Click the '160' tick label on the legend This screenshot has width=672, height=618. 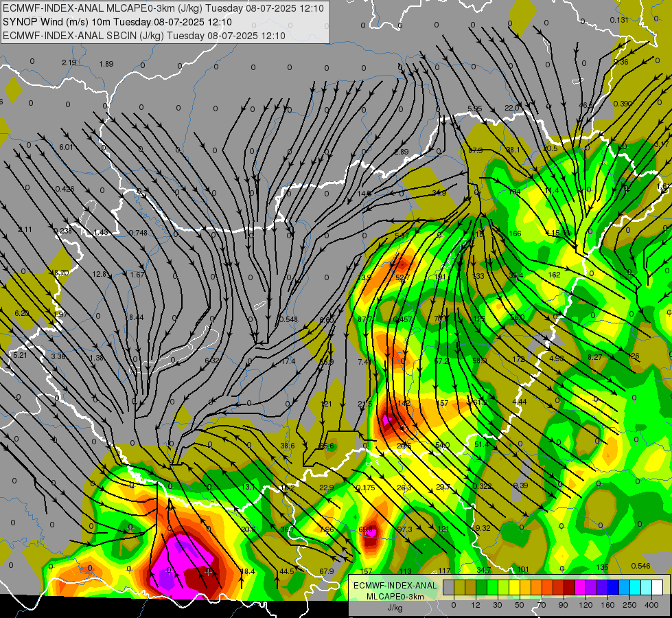pos(607,605)
